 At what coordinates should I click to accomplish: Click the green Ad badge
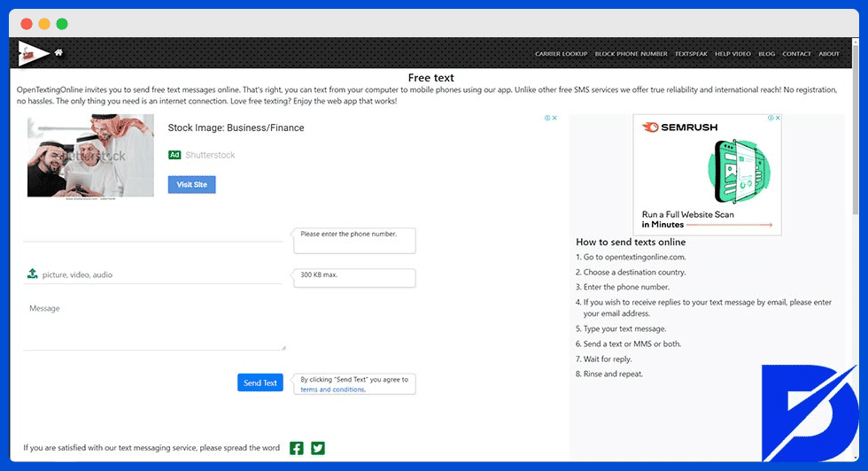pyautogui.click(x=174, y=155)
